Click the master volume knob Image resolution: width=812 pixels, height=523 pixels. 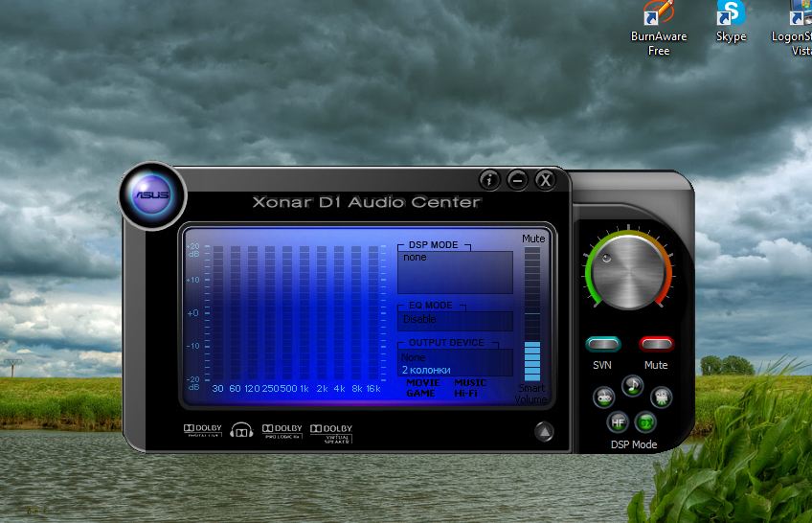[x=629, y=268]
